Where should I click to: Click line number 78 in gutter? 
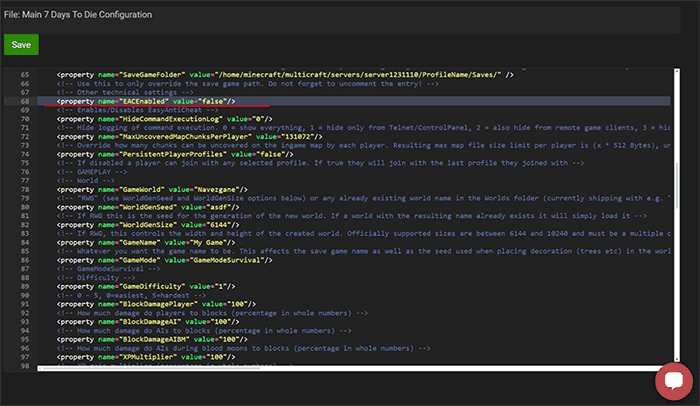pos(25,190)
